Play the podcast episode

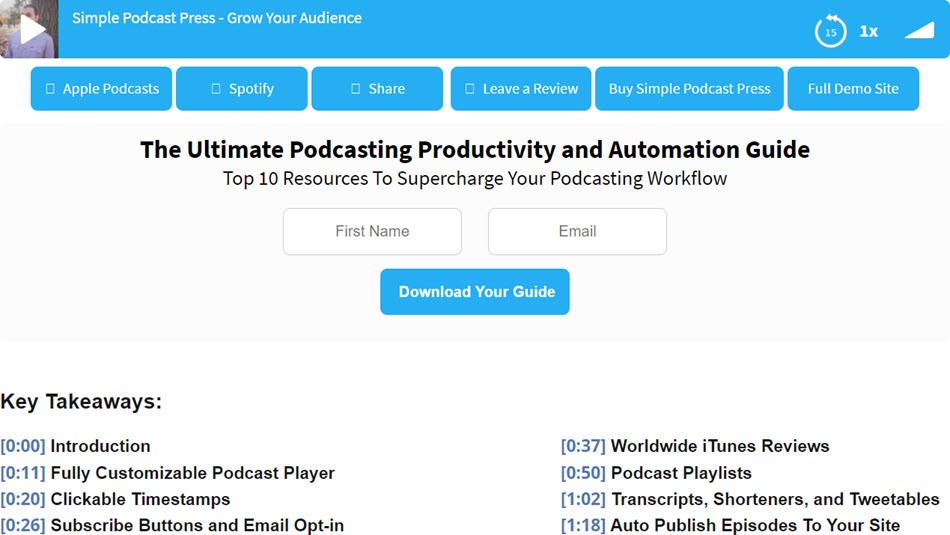[32, 28]
